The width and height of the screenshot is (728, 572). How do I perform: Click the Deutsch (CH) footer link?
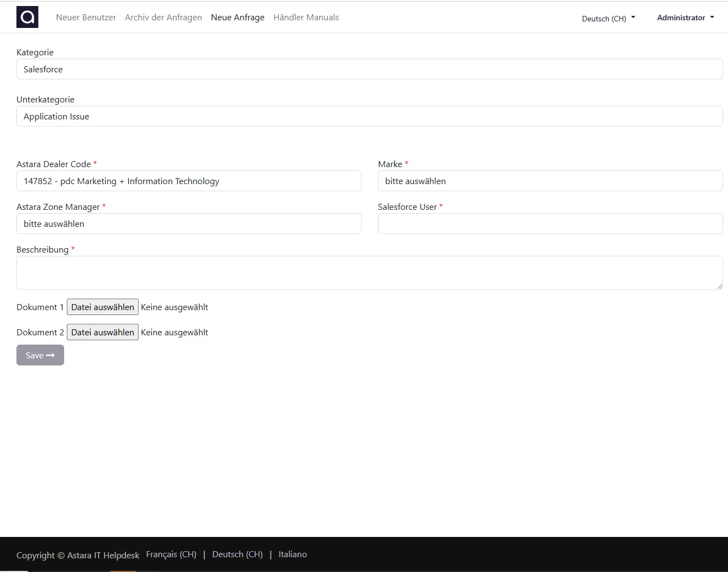[237, 554]
